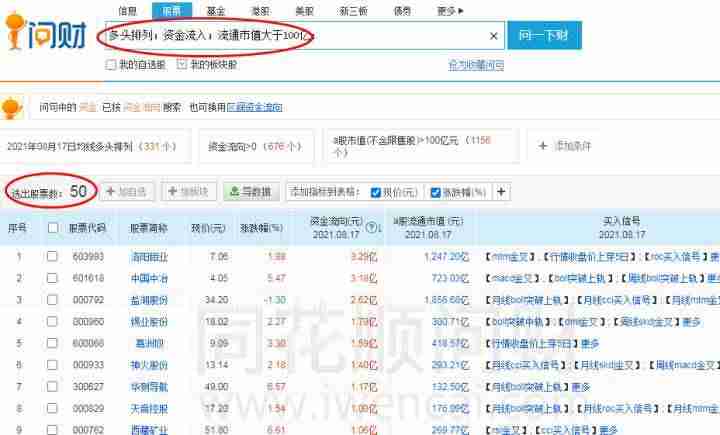Screen dimensions: 720x435
Task: Click the 导数据 export button
Action: click(251, 192)
